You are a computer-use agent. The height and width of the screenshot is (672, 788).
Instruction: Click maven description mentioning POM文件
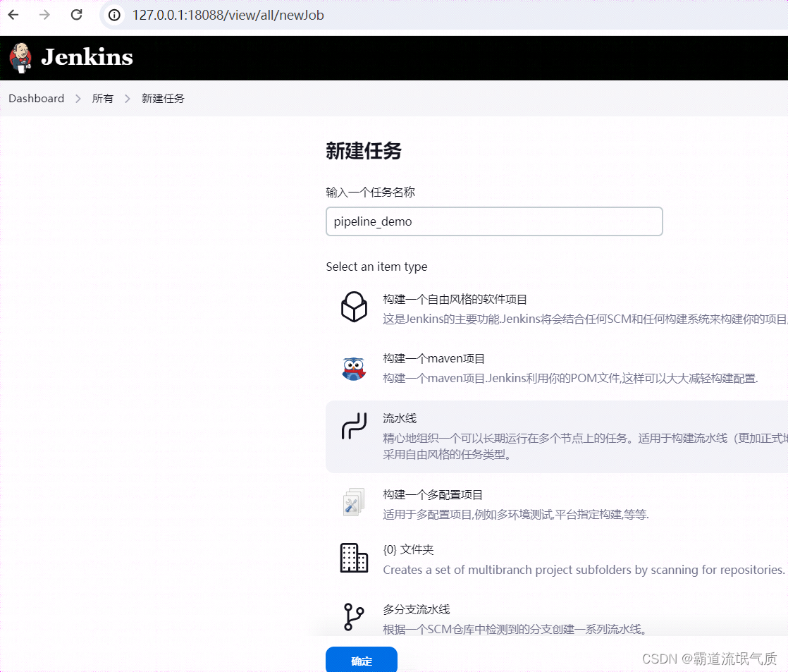click(x=570, y=378)
